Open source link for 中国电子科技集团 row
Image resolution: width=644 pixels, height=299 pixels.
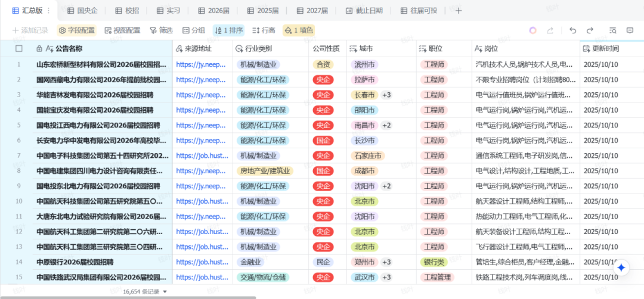[202, 156]
